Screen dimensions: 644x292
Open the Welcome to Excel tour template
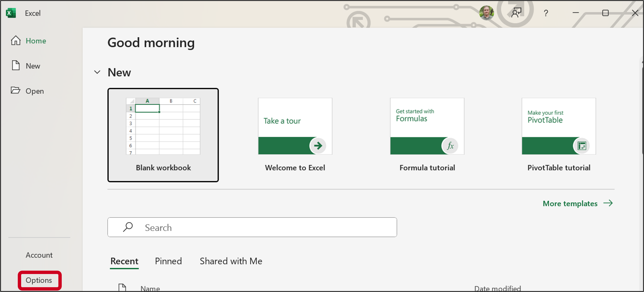click(x=295, y=135)
